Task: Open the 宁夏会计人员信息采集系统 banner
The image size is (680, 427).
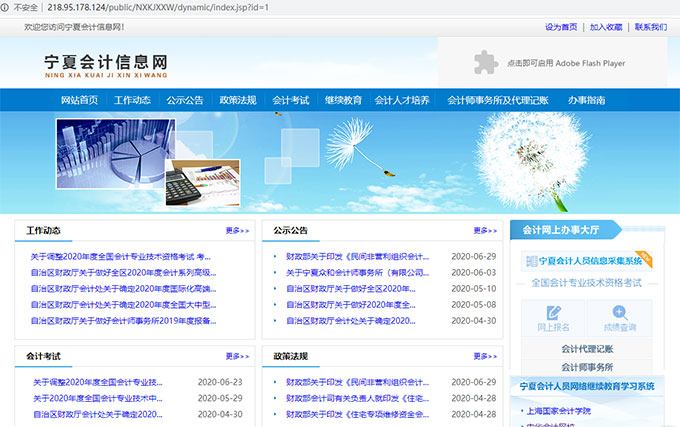Action: click(586, 260)
